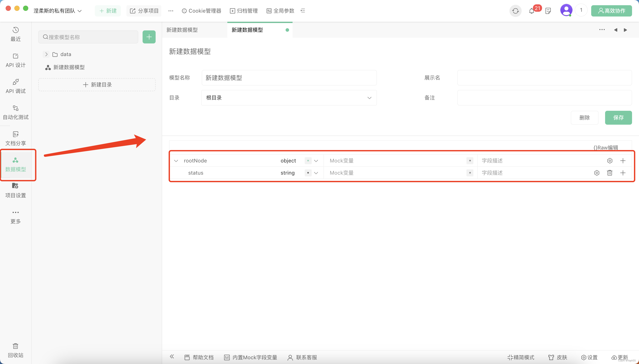Open the 目录 根目录 dropdown

click(289, 98)
